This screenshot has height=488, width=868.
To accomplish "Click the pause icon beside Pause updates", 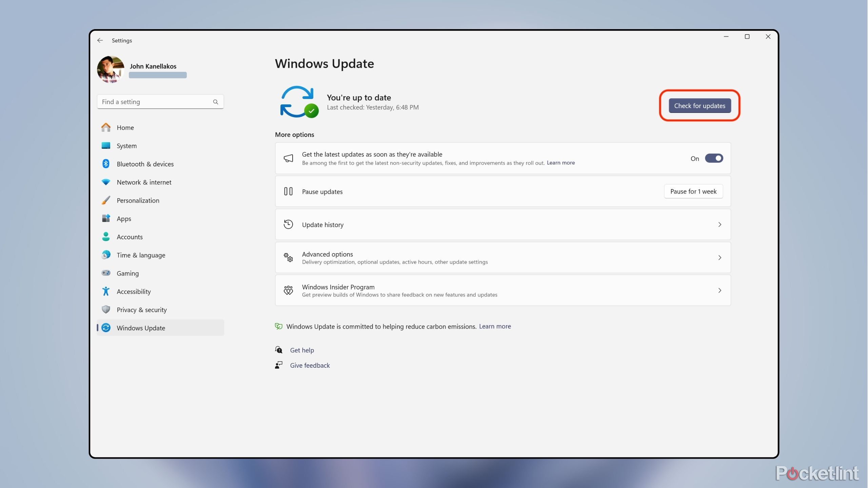I will click(x=288, y=191).
